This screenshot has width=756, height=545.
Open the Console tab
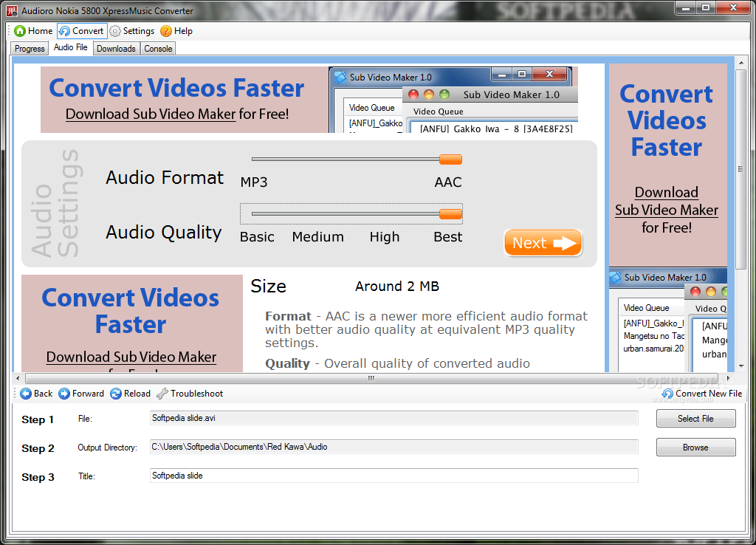pos(158,49)
